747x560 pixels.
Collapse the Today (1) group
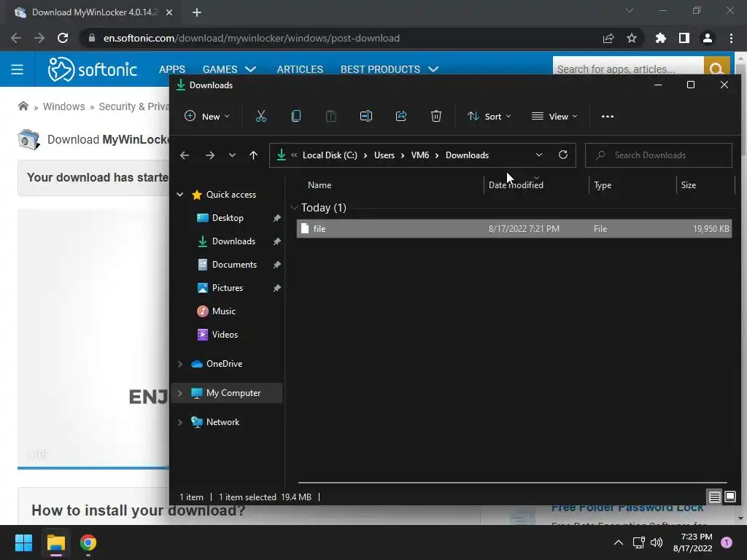point(294,208)
